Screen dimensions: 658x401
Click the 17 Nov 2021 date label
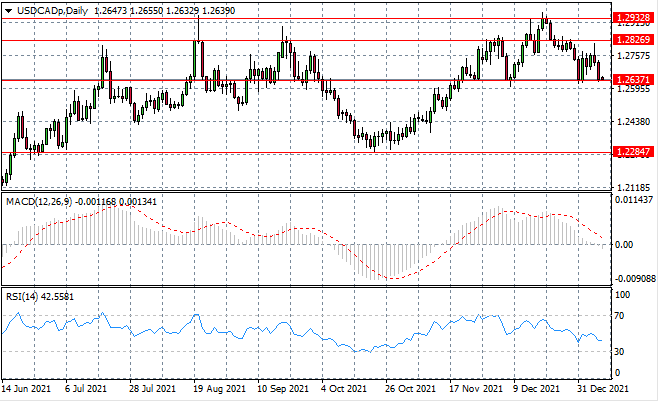pyautogui.click(x=475, y=389)
